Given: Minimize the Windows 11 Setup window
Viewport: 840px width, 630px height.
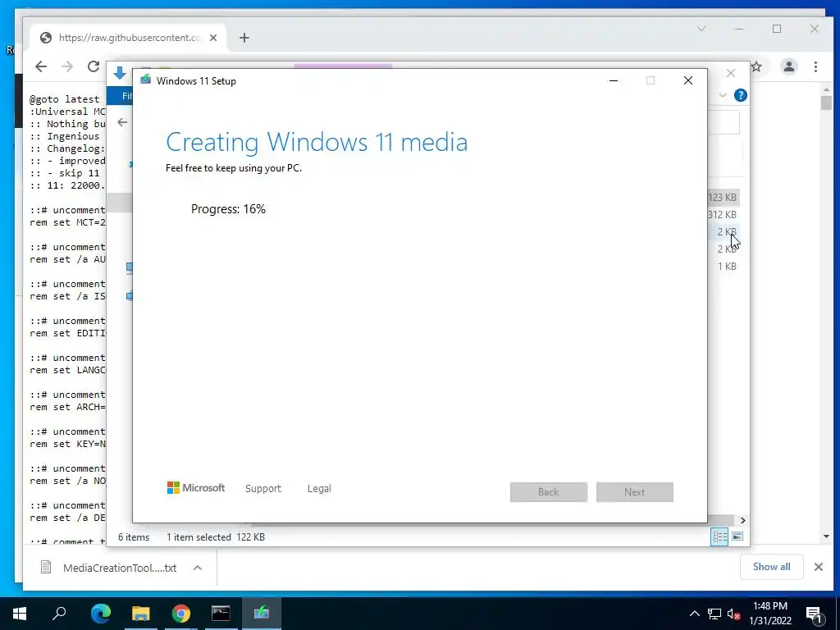Looking at the screenshot, I should [x=614, y=80].
